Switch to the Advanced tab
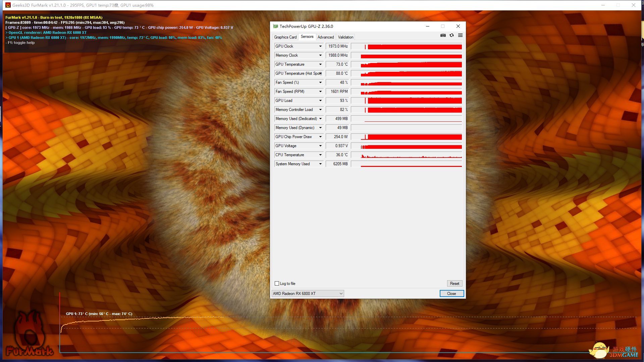 pyautogui.click(x=326, y=37)
